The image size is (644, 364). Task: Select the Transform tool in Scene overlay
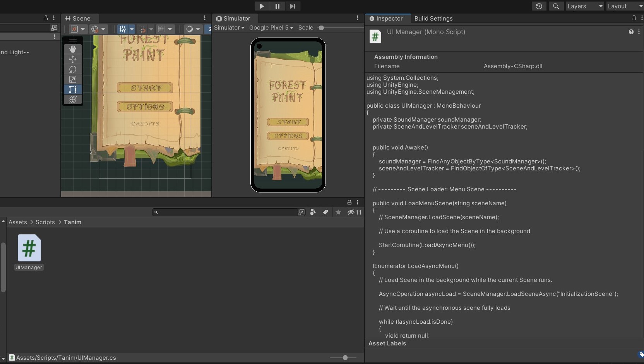tap(73, 99)
